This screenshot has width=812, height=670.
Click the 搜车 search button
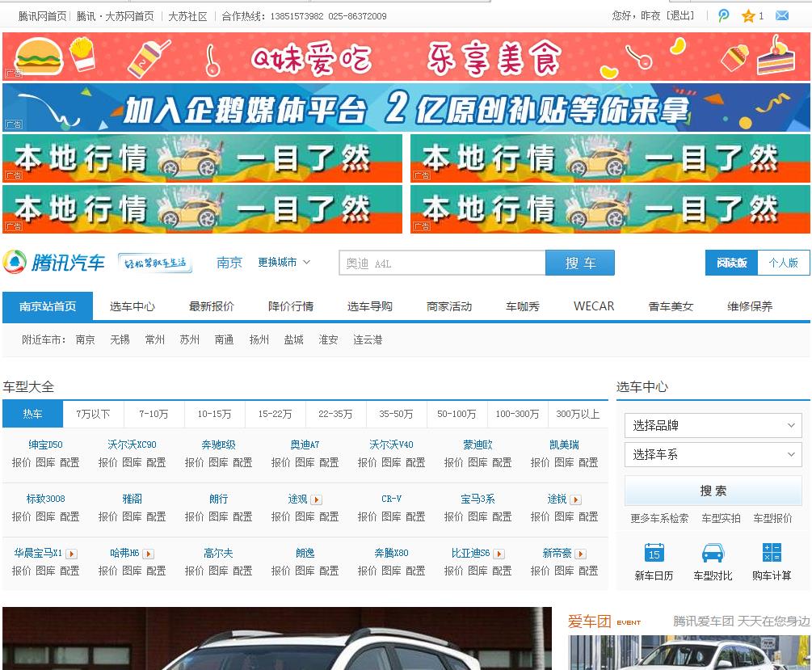580,263
